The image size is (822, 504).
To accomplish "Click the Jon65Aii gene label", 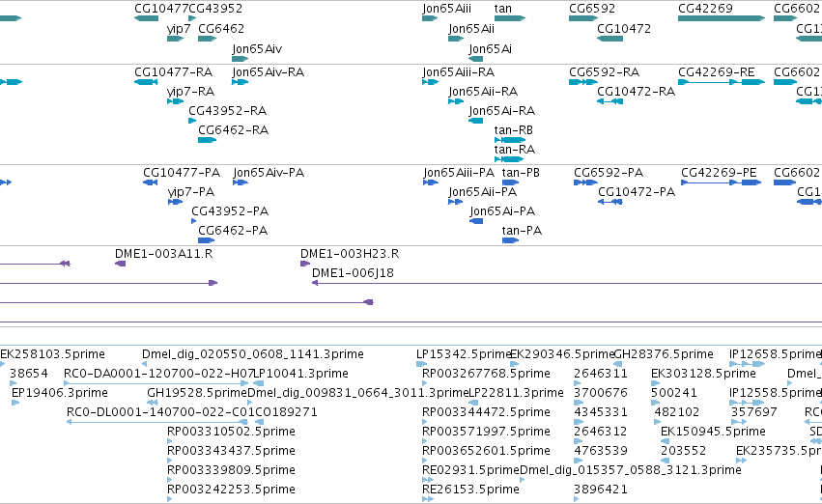I will [x=471, y=29].
